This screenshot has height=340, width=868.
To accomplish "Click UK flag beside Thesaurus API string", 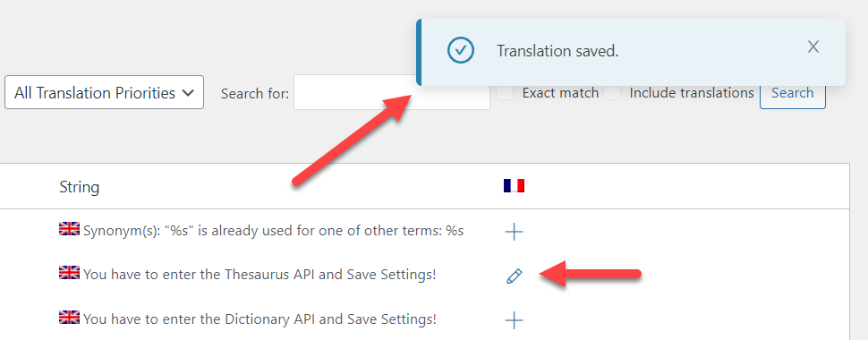I will (x=69, y=272).
